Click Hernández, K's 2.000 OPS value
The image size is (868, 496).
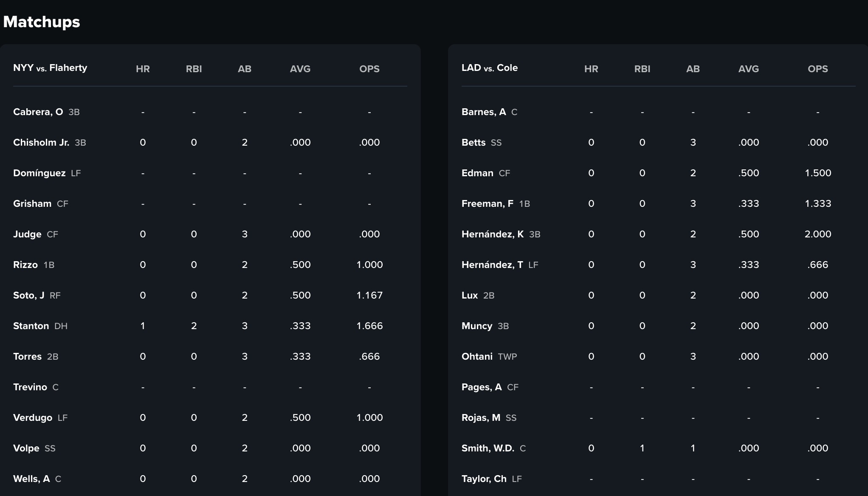[818, 234]
